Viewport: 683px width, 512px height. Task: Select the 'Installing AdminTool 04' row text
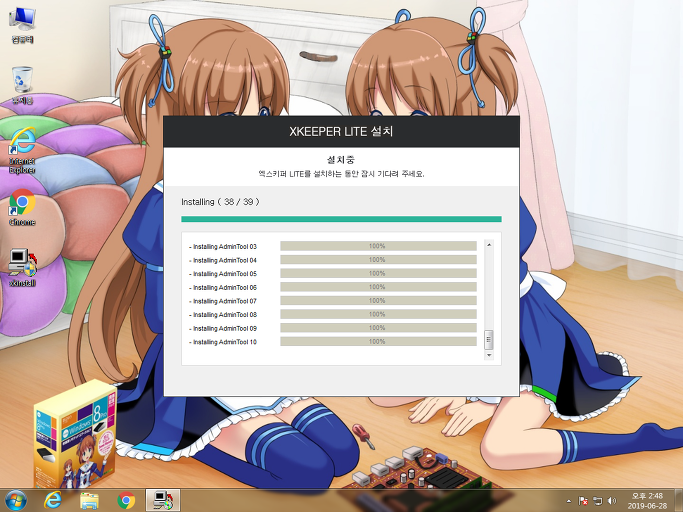point(225,260)
